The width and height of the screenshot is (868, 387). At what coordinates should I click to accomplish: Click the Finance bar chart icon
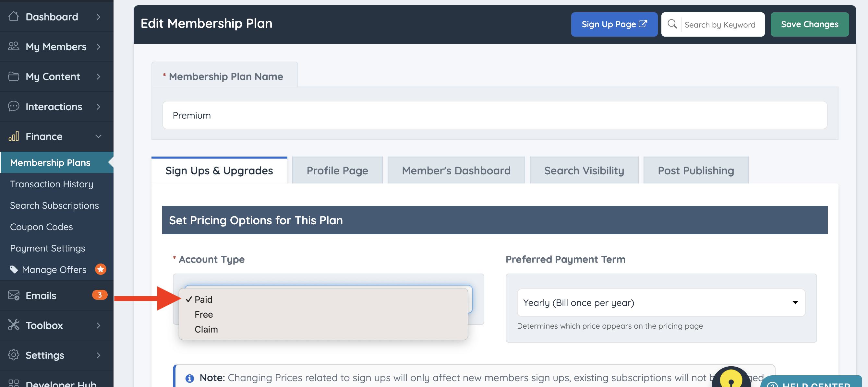[14, 136]
